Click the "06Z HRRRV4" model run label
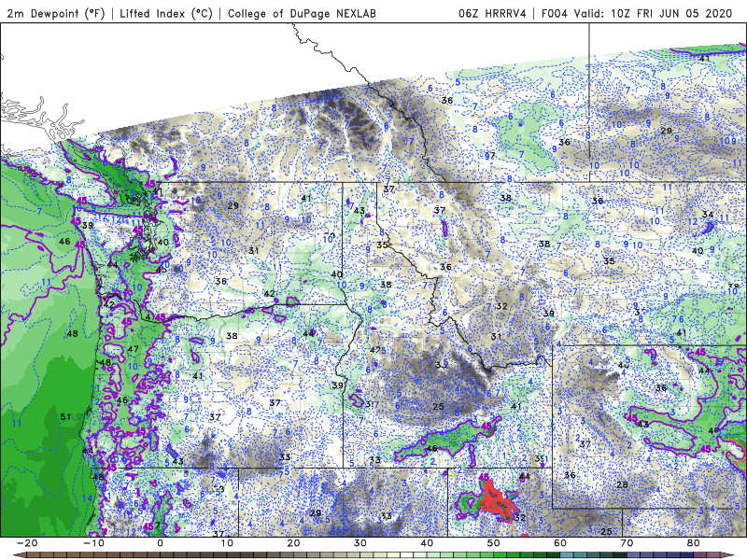Screen dimensions: 747x560 tap(492, 13)
